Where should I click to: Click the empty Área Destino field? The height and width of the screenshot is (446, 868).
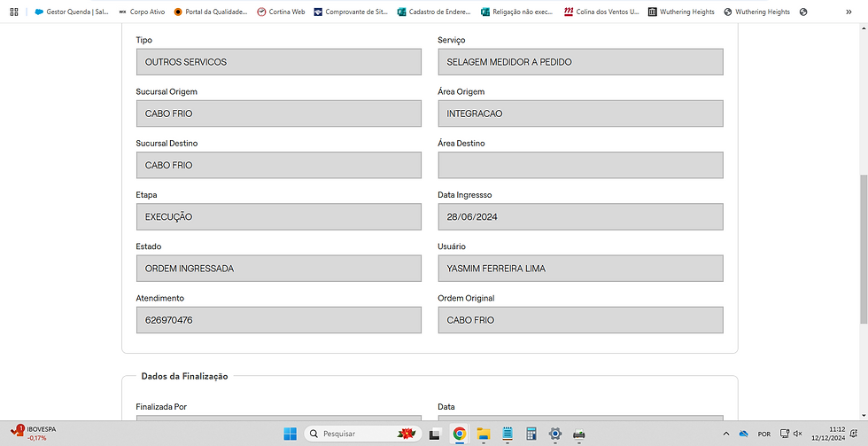pos(580,165)
